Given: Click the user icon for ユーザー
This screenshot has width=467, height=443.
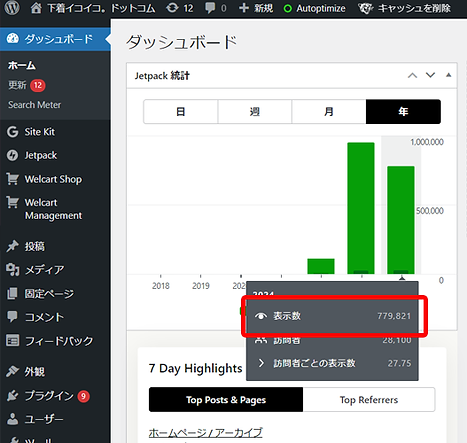Looking at the screenshot, I should point(13,419).
